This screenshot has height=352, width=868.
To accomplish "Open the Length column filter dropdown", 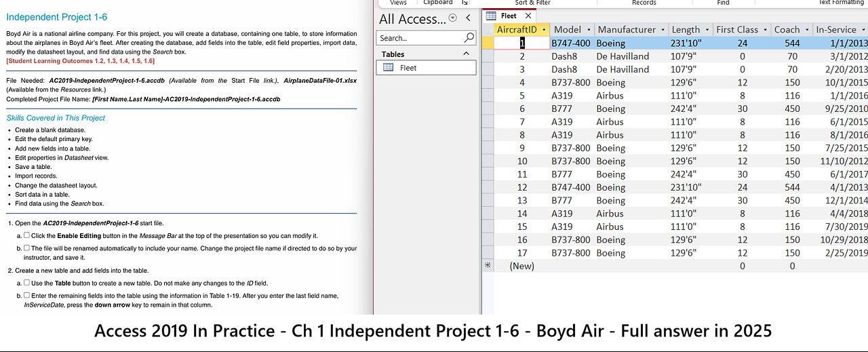I will (x=707, y=30).
